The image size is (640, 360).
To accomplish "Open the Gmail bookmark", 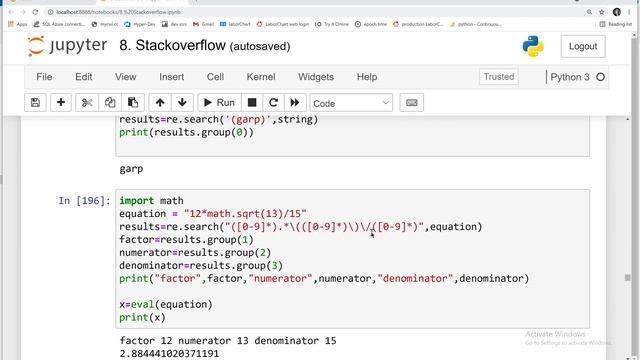I will pyautogui.click(x=204, y=24).
